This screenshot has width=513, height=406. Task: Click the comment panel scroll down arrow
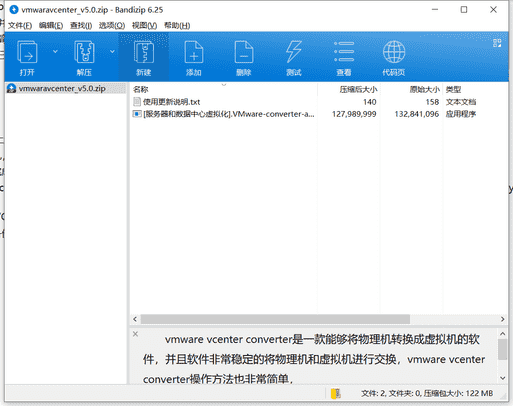coord(502,378)
